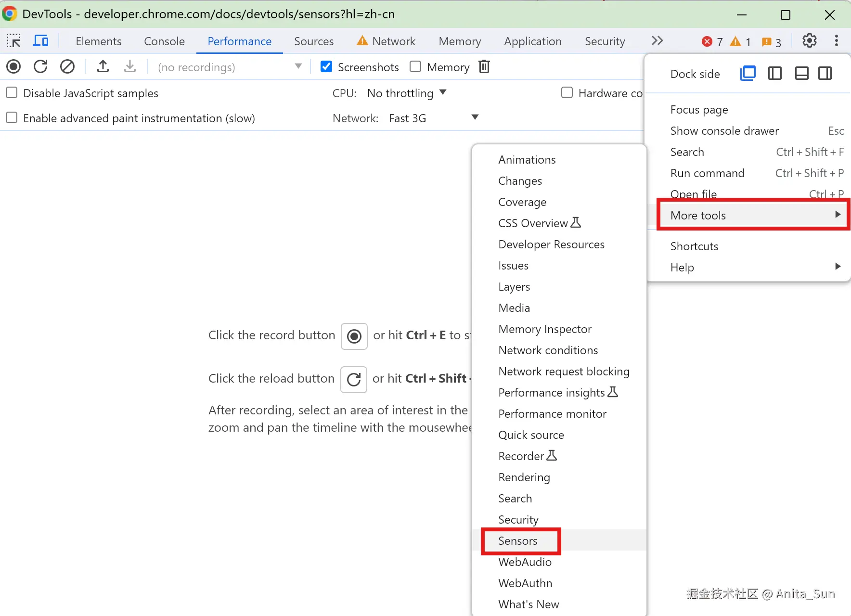This screenshot has height=616, width=851.
Task: Open the Coverage tool
Action: 559,202
